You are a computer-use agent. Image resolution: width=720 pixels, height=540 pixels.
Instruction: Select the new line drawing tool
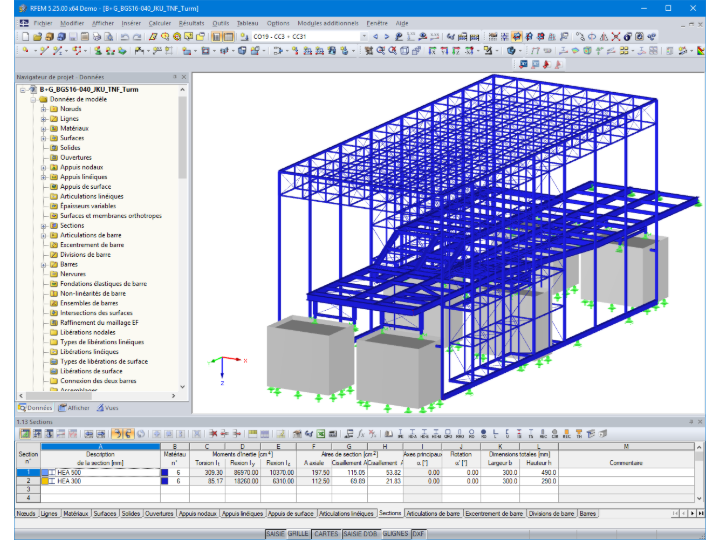44,51
